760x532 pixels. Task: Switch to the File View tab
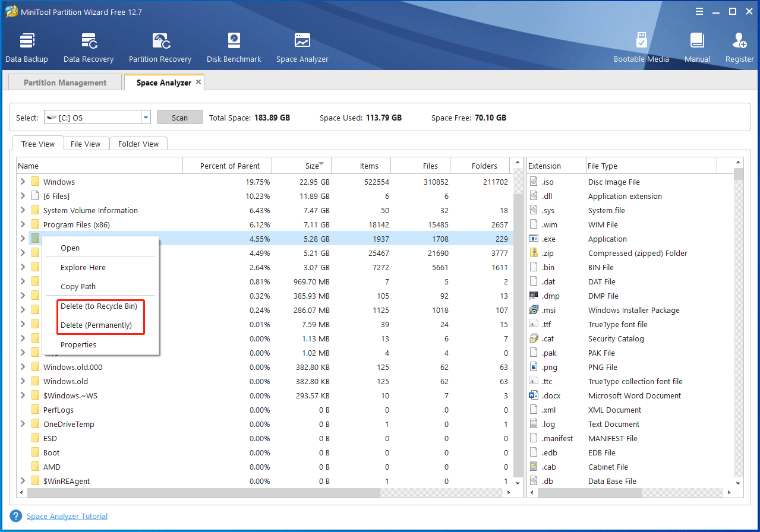(x=86, y=144)
